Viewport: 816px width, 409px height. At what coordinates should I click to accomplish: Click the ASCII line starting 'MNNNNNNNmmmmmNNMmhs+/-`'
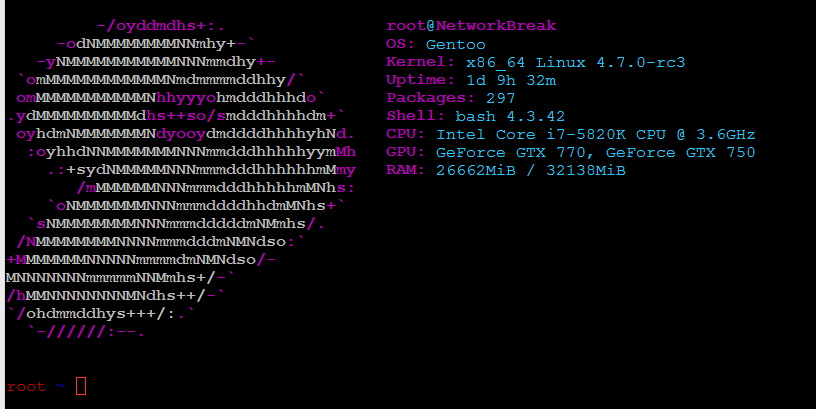click(x=121, y=278)
